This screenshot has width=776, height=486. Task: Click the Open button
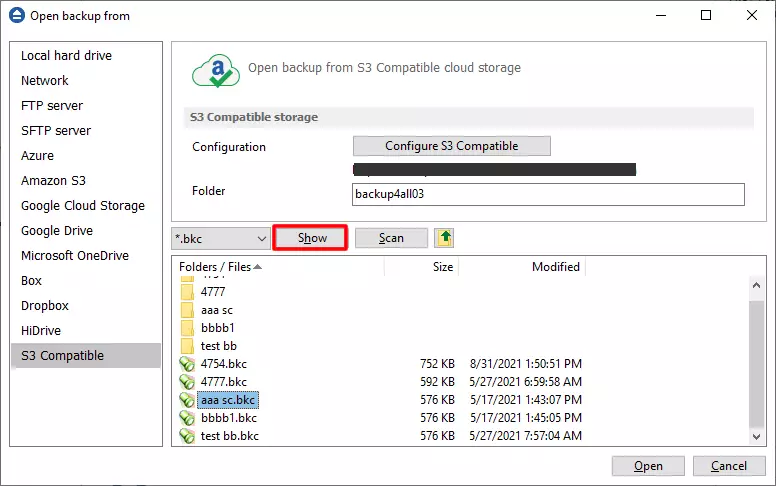(x=648, y=466)
